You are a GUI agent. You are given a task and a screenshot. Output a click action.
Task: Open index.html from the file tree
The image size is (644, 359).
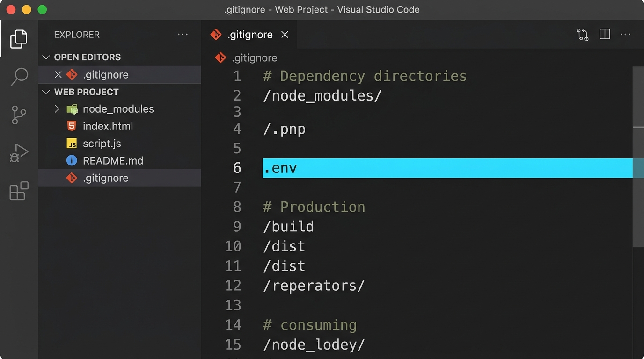tap(108, 126)
